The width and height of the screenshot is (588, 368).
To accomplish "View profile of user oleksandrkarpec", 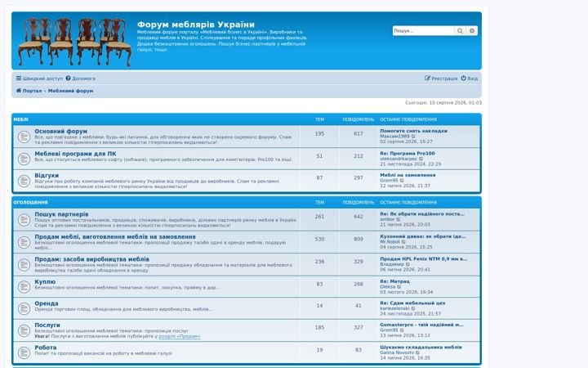I will pyautogui.click(x=399, y=159).
